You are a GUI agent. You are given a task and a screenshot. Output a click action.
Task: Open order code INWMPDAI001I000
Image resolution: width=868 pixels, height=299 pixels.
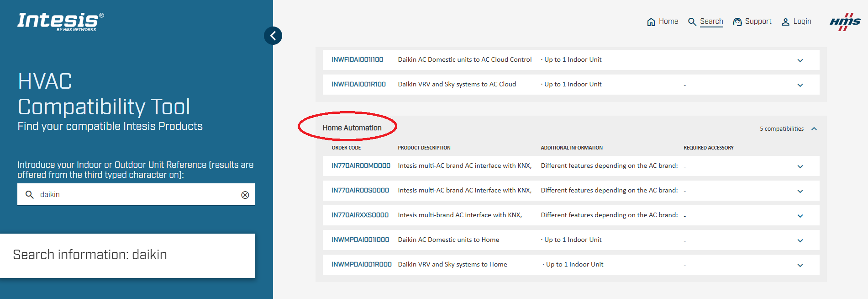click(360, 240)
